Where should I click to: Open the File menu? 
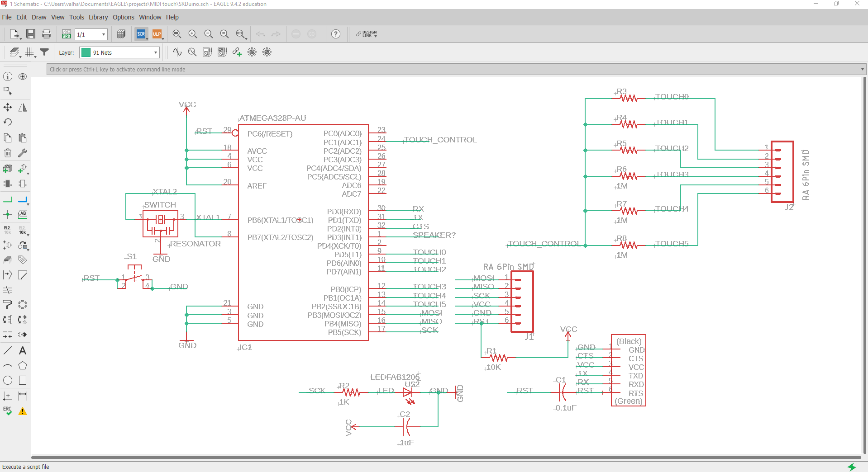tap(7, 17)
